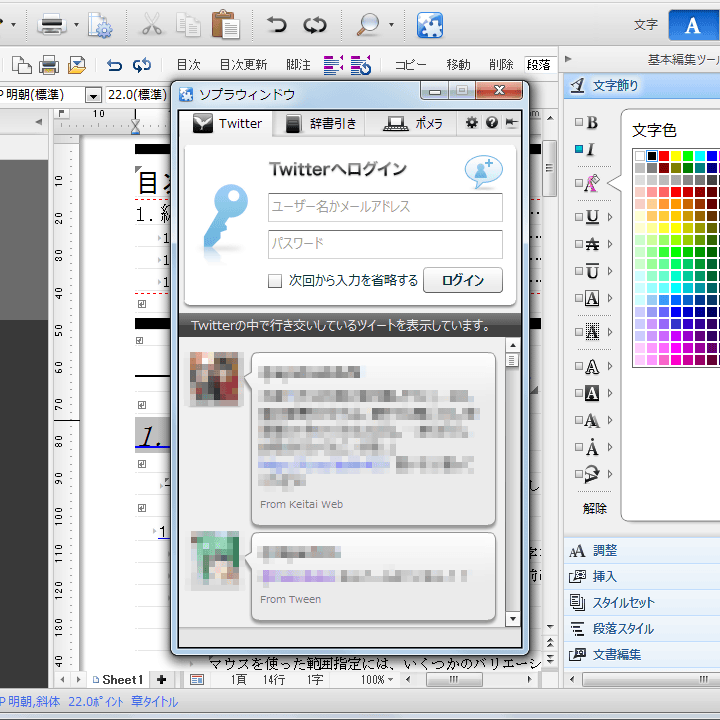
Task: Click the パスワード input field
Action: (x=385, y=244)
